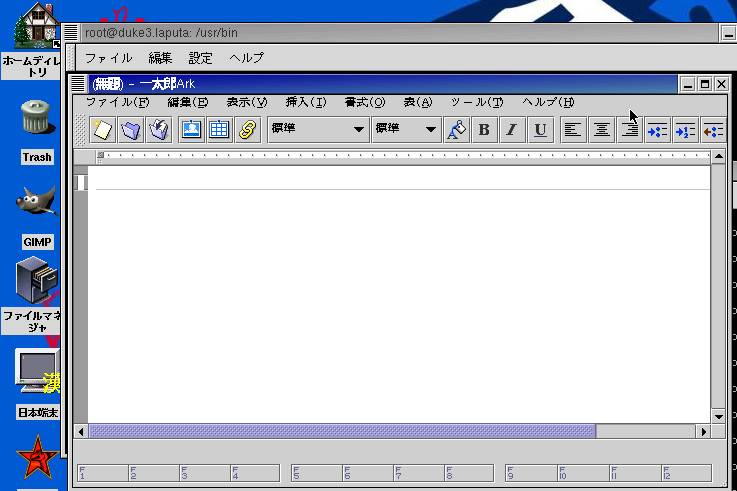
Task: Click the F10 function key button
Action: (583, 473)
